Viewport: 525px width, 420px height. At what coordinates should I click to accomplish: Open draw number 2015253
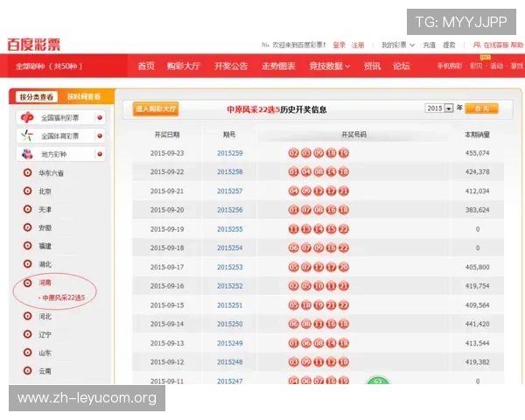[229, 267]
